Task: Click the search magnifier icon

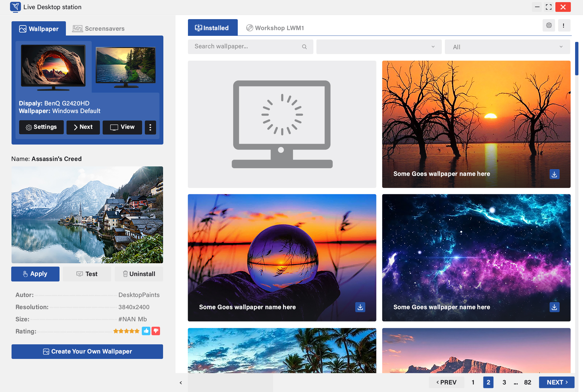Action: pyautogui.click(x=304, y=47)
